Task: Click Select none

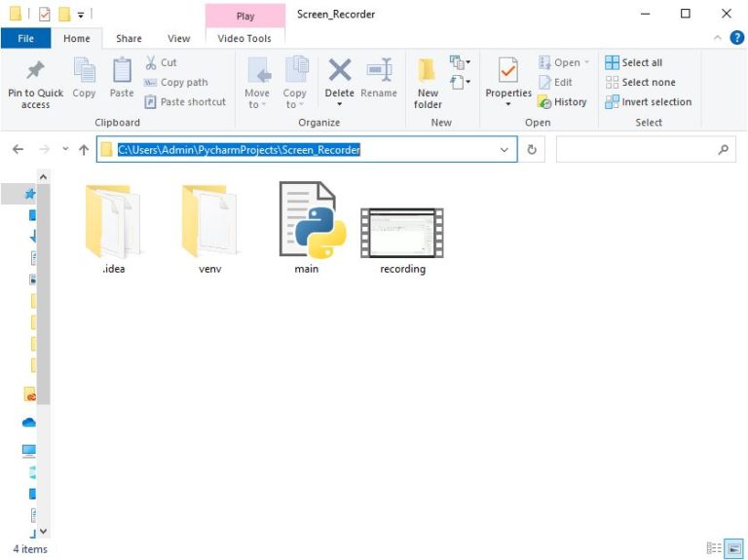Action: pyautogui.click(x=641, y=82)
